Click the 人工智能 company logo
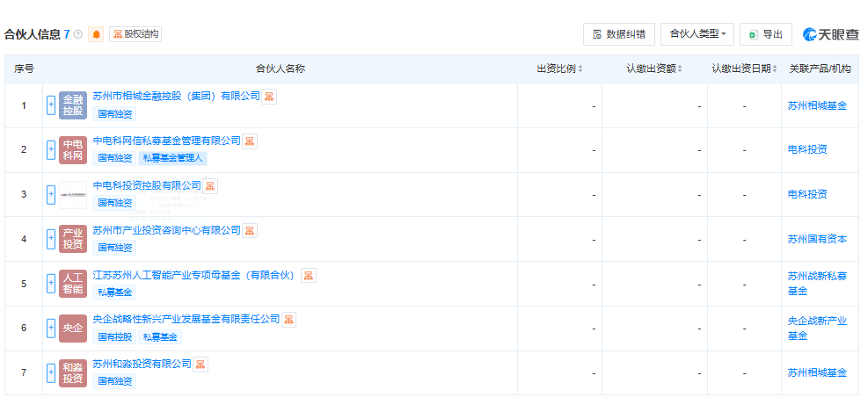The height and width of the screenshot is (419, 868). [x=73, y=284]
